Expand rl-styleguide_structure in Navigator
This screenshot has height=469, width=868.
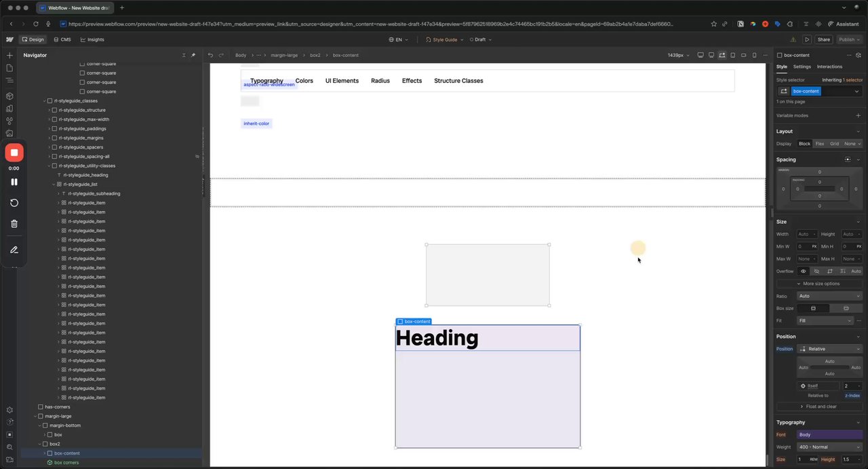[50, 110]
